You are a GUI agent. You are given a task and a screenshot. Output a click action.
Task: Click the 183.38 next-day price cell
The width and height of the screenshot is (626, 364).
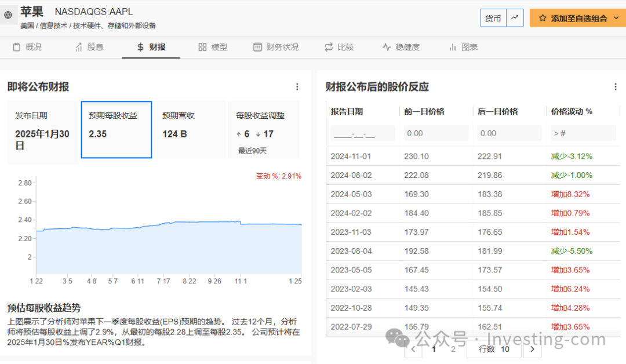490,194
